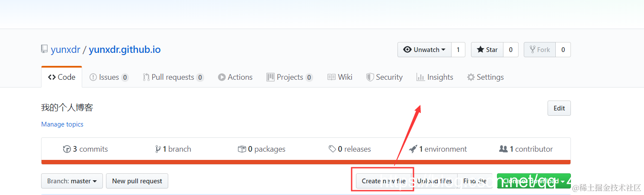
Task: Click the Fork button
Action: point(540,50)
